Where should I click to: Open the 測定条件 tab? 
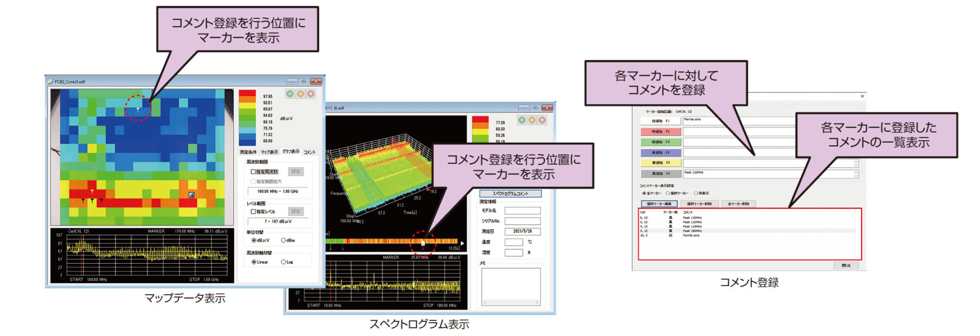(248, 152)
